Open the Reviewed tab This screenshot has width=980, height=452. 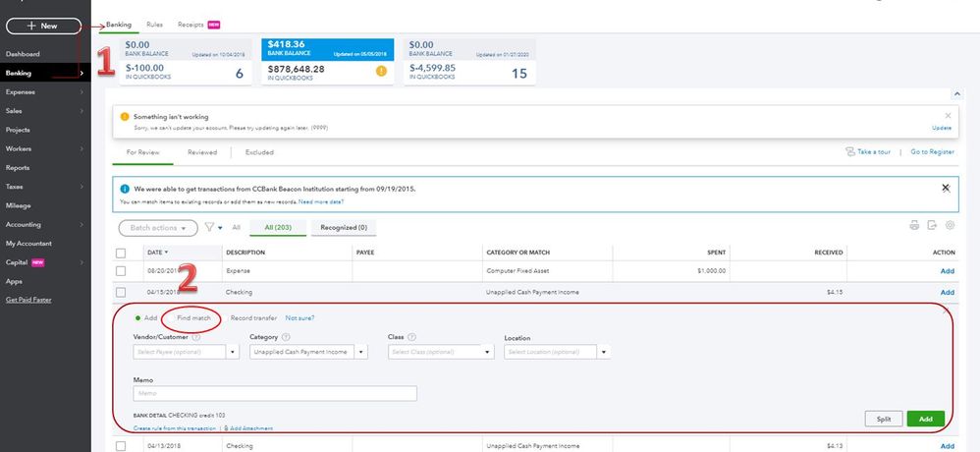point(202,152)
